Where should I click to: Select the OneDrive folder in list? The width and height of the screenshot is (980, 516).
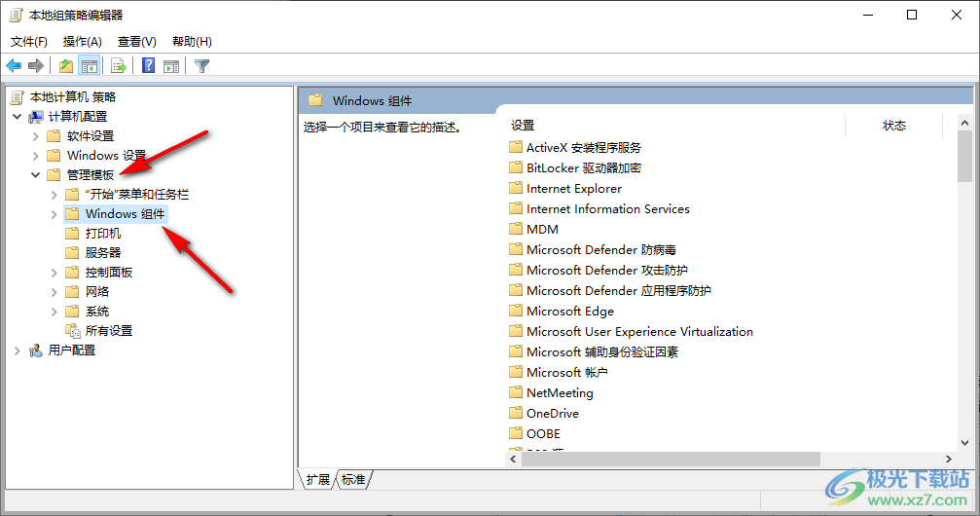coord(552,414)
